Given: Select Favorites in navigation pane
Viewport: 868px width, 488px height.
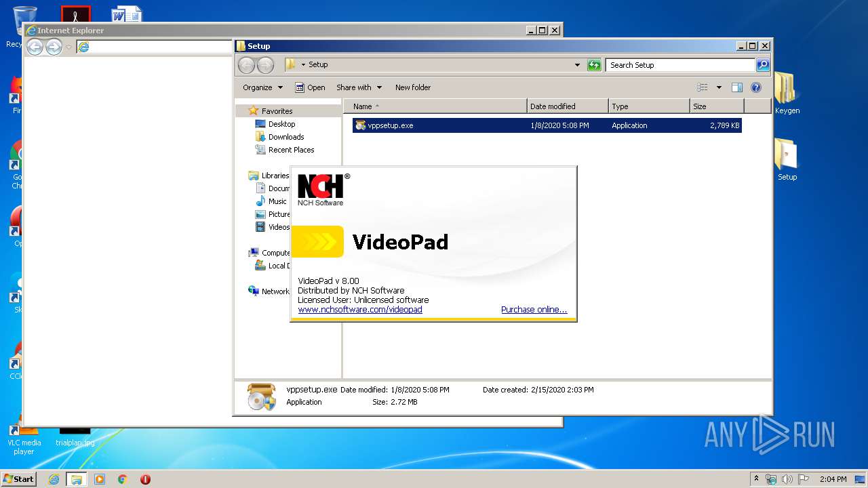Looking at the screenshot, I should click(277, 111).
